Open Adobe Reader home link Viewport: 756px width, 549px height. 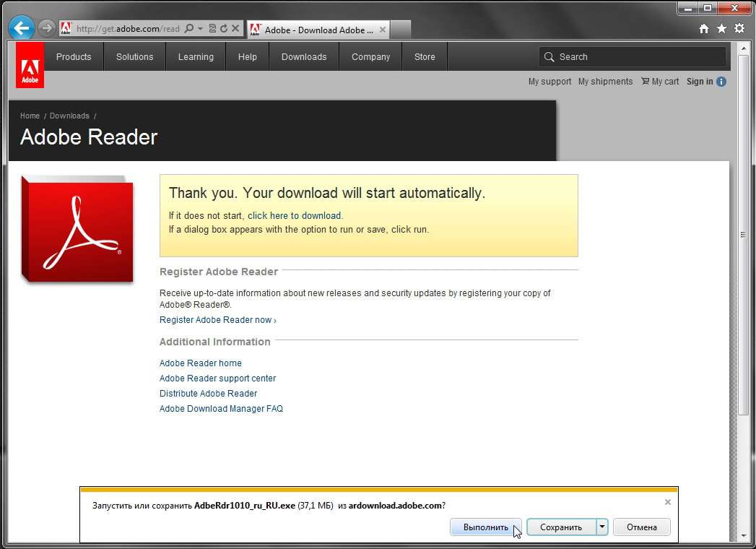pos(201,363)
